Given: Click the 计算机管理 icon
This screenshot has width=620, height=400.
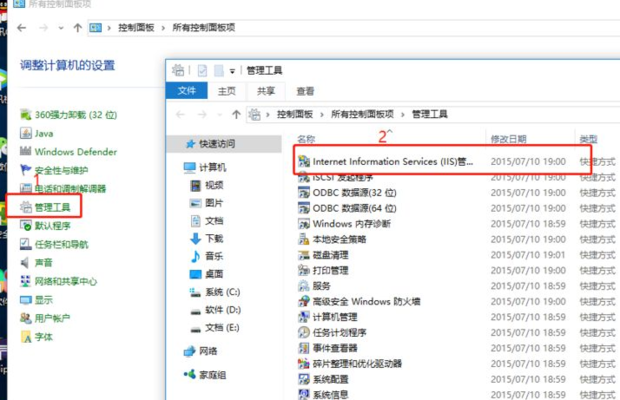Looking at the screenshot, I should pyautogui.click(x=304, y=317).
